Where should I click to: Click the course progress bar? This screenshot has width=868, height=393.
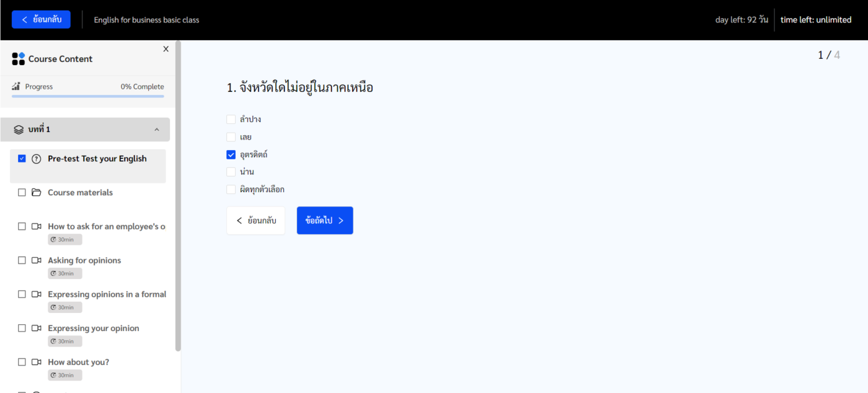(88, 96)
